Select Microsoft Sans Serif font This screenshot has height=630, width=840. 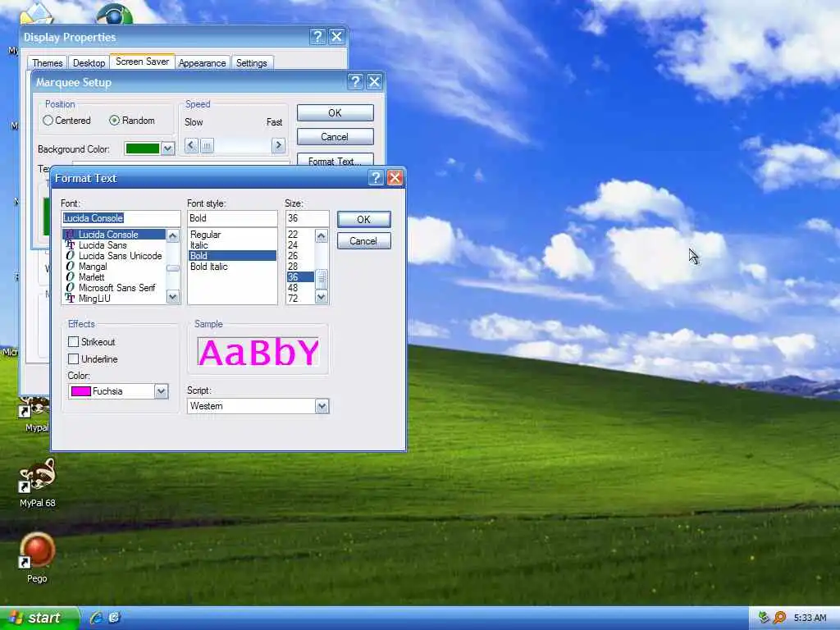point(114,288)
